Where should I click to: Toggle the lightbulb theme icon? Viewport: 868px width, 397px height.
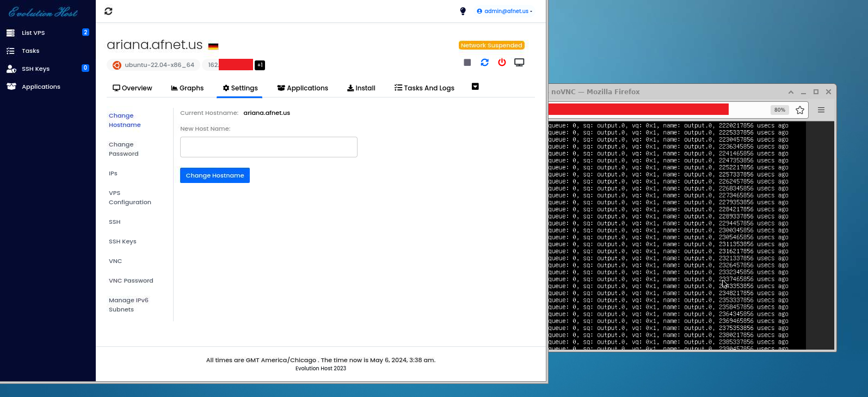click(x=463, y=11)
